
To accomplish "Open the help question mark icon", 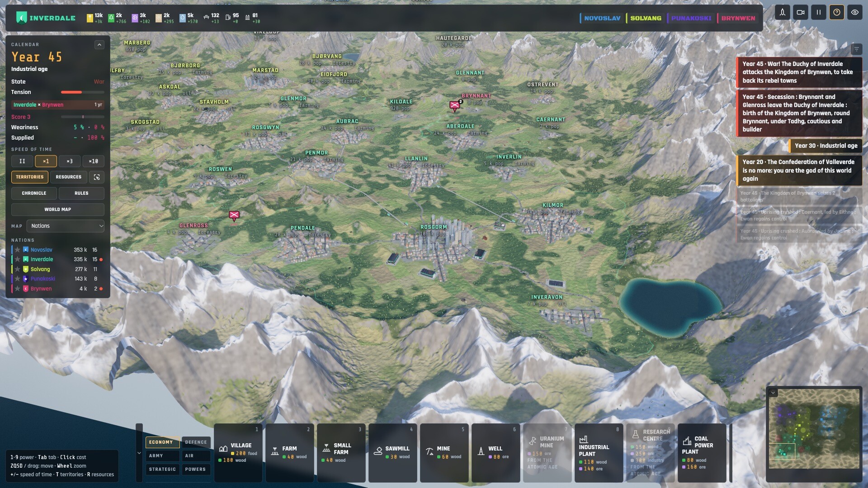I will (x=837, y=12).
